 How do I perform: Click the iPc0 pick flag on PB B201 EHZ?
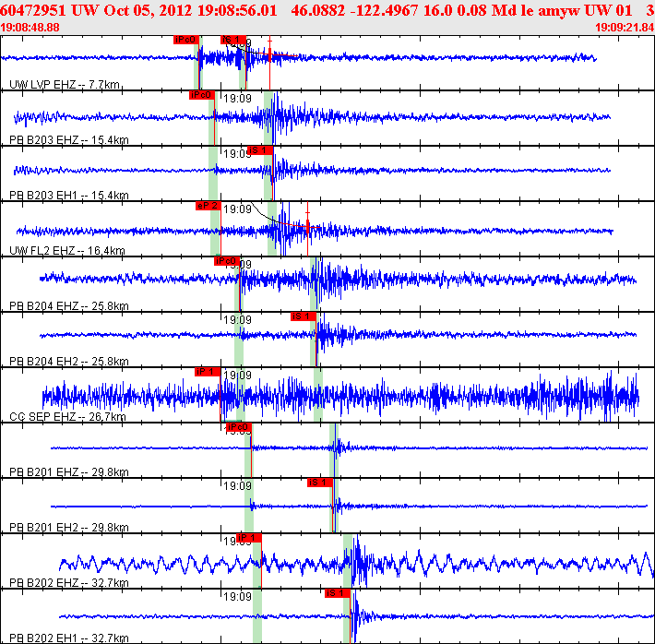point(239,427)
